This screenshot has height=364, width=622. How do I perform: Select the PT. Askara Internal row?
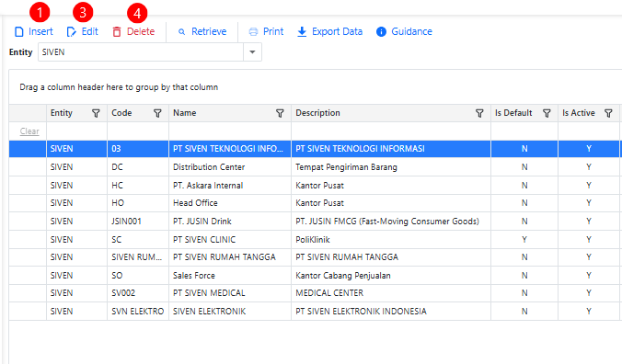pyautogui.click(x=316, y=185)
